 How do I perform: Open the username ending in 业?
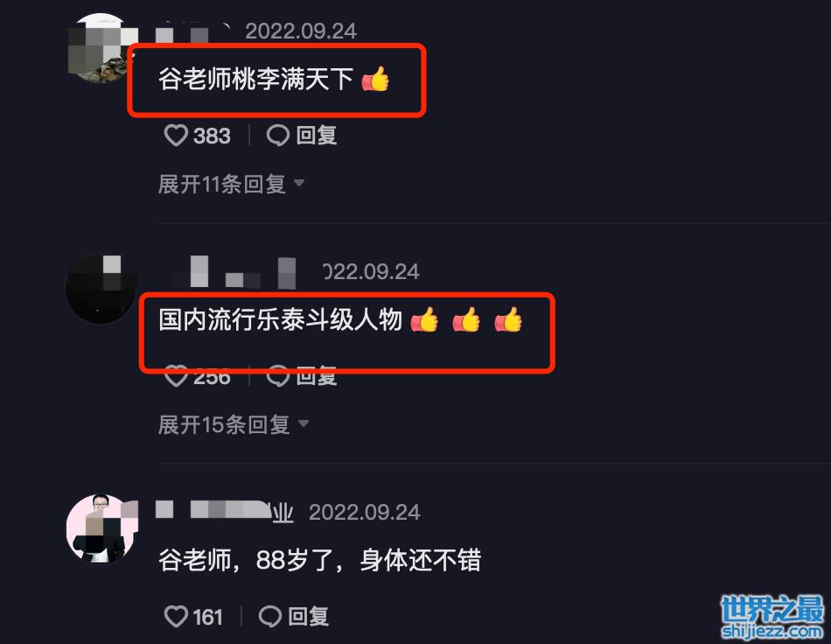(x=224, y=511)
